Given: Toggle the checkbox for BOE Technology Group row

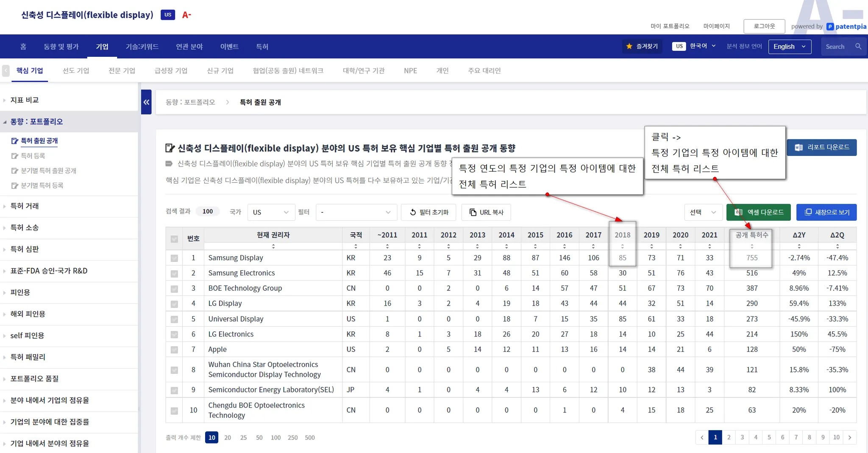Looking at the screenshot, I should coord(174,289).
